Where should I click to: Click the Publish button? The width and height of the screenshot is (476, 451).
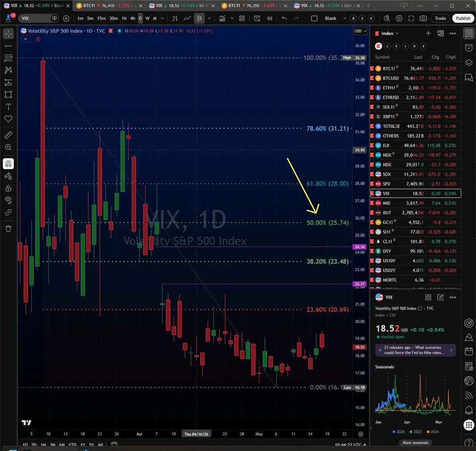coord(463,18)
